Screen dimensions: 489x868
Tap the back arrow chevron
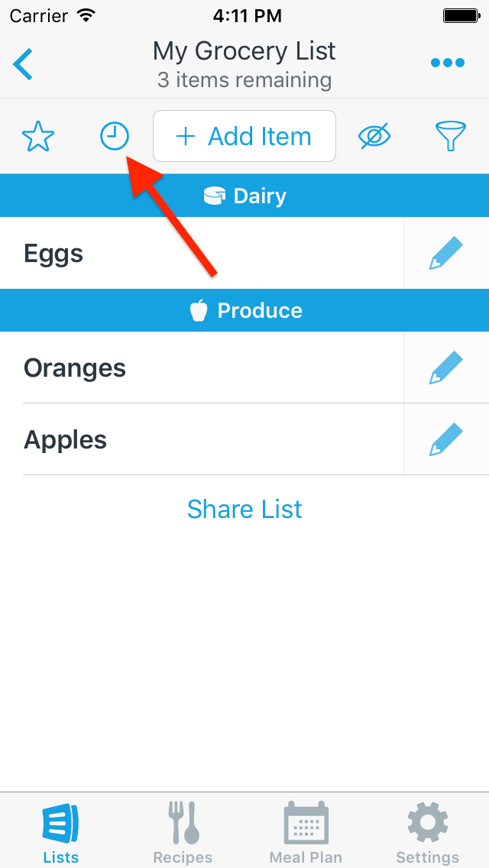[x=23, y=63]
